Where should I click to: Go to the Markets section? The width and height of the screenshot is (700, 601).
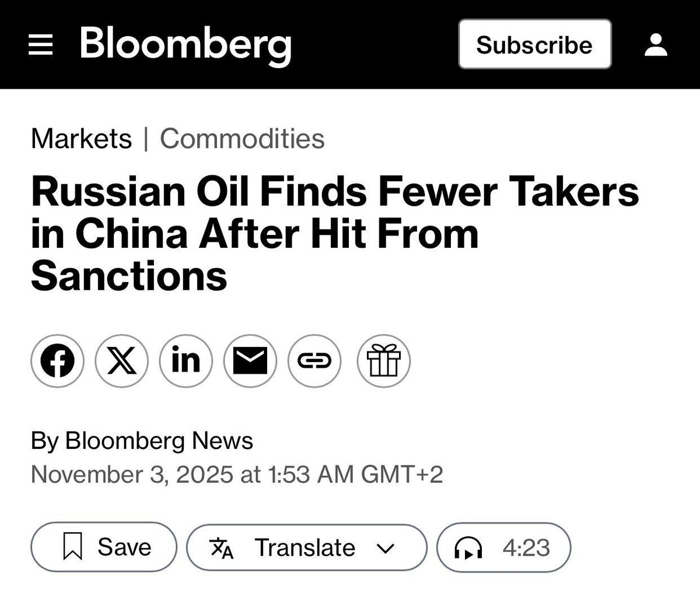coord(81,139)
